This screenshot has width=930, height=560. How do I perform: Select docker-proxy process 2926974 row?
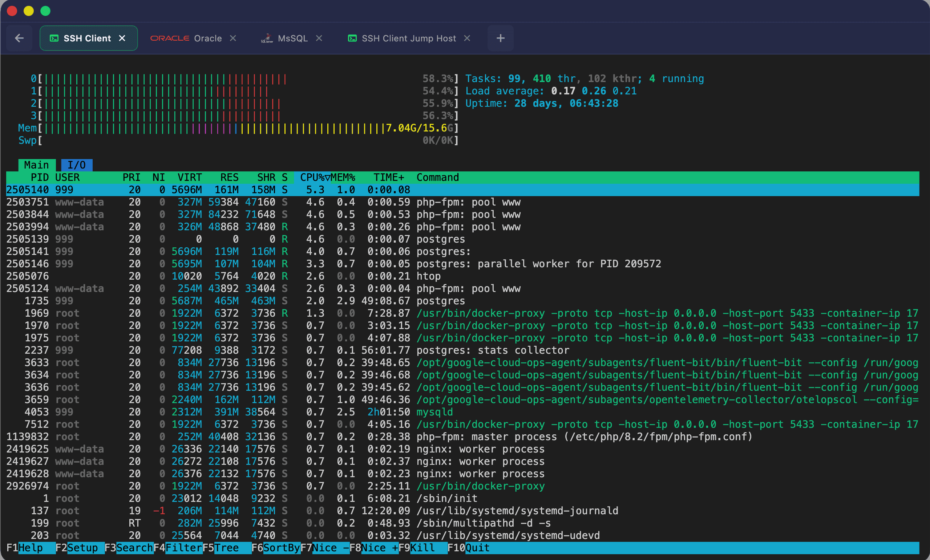coord(462,486)
